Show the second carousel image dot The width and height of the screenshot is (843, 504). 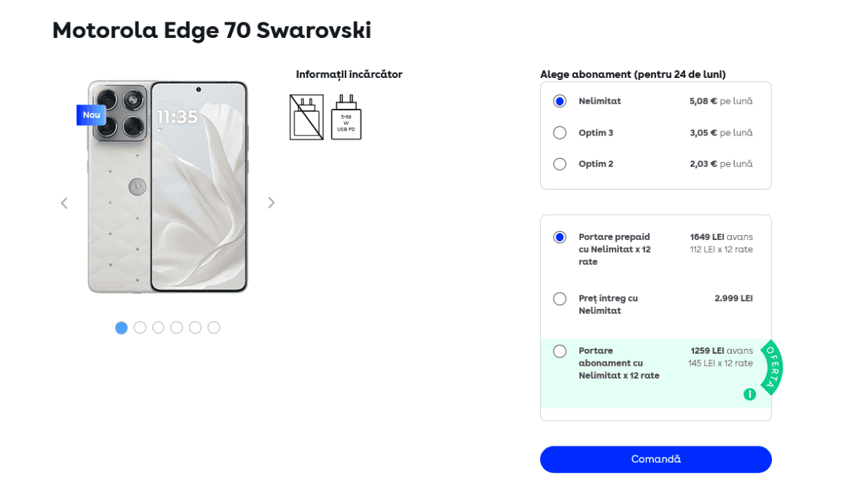140,328
